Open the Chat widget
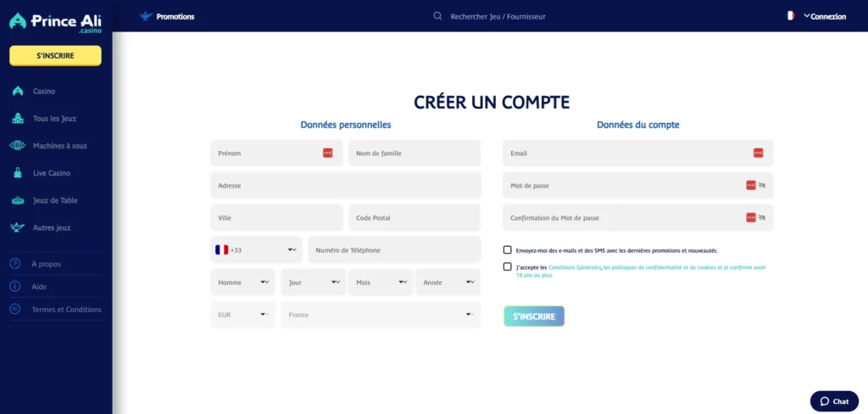The image size is (868, 414). tap(833, 401)
